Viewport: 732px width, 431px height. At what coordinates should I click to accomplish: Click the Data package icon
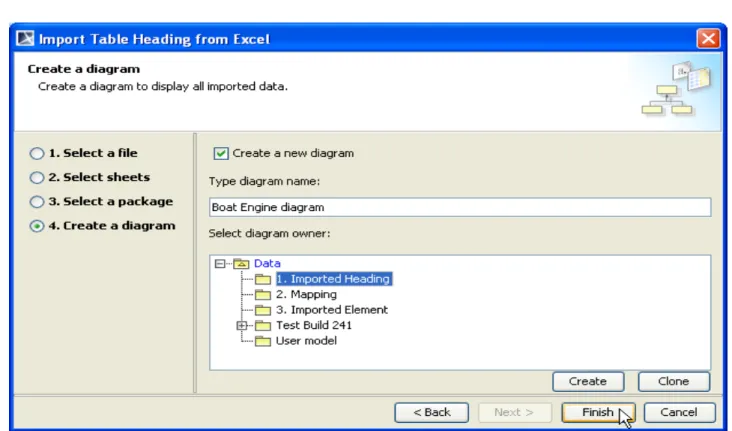241,264
